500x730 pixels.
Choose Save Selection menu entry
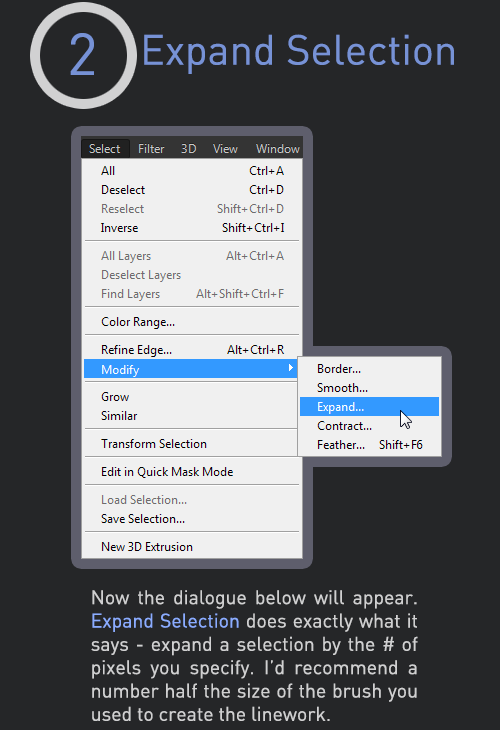pos(192,519)
